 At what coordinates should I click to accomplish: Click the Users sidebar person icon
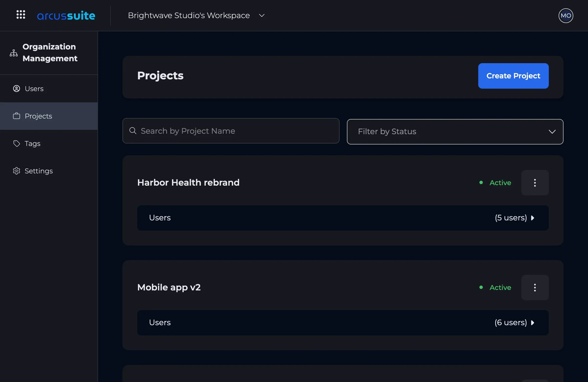pyautogui.click(x=17, y=89)
